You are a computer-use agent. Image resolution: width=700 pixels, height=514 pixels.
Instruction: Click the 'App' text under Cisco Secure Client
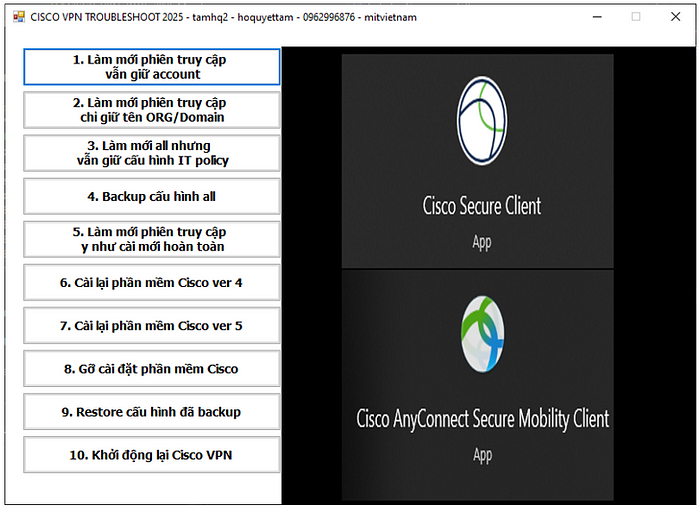(x=482, y=242)
